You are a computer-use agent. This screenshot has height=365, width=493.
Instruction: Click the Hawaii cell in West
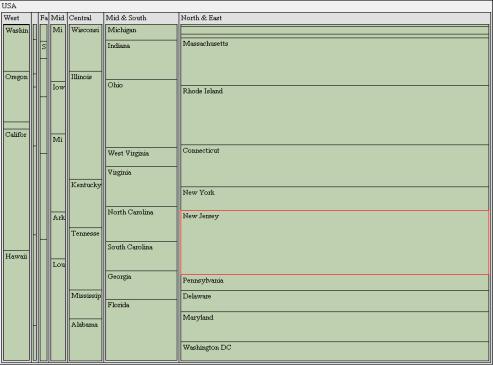pyautogui.click(x=16, y=305)
